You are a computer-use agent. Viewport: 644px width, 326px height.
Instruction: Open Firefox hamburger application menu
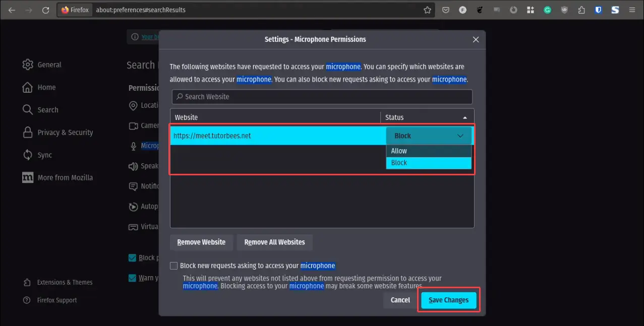(632, 10)
